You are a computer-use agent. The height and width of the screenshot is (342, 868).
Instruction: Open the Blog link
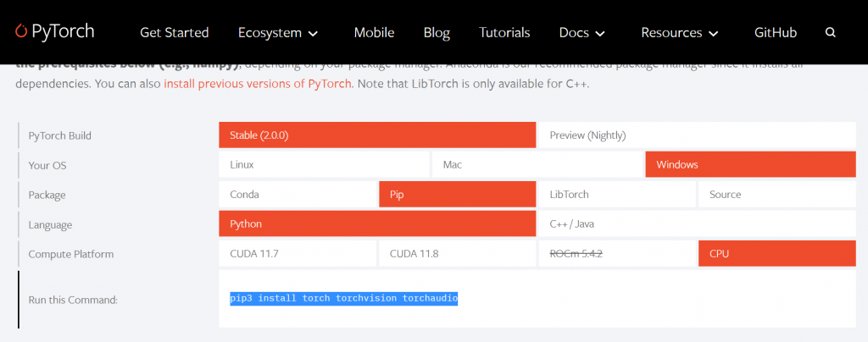(x=437, y=33)
